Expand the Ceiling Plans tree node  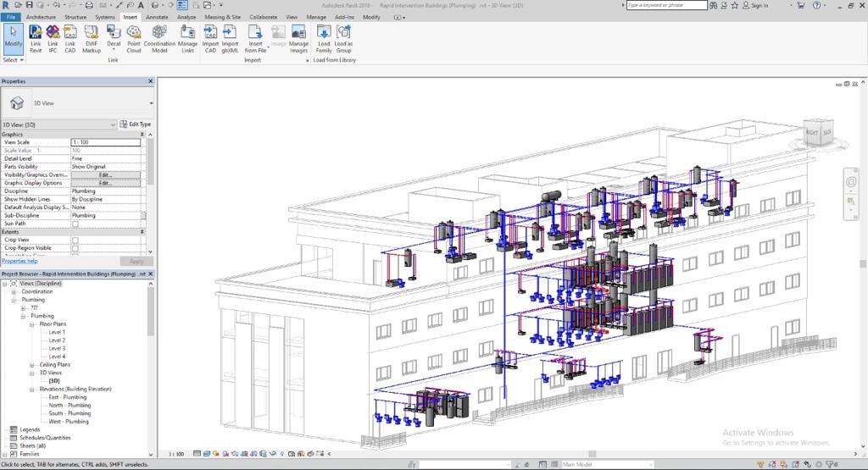(32, 365)
